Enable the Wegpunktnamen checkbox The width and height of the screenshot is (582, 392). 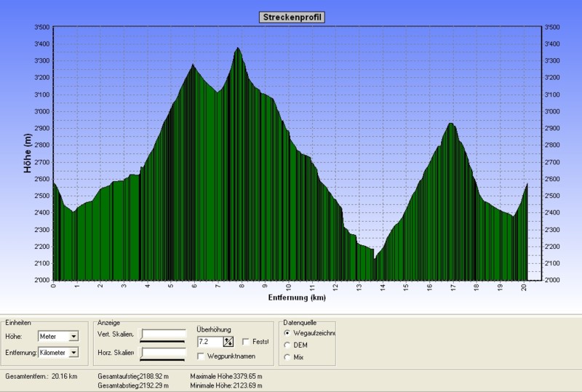pyautogui.click(x=201, y=356)
